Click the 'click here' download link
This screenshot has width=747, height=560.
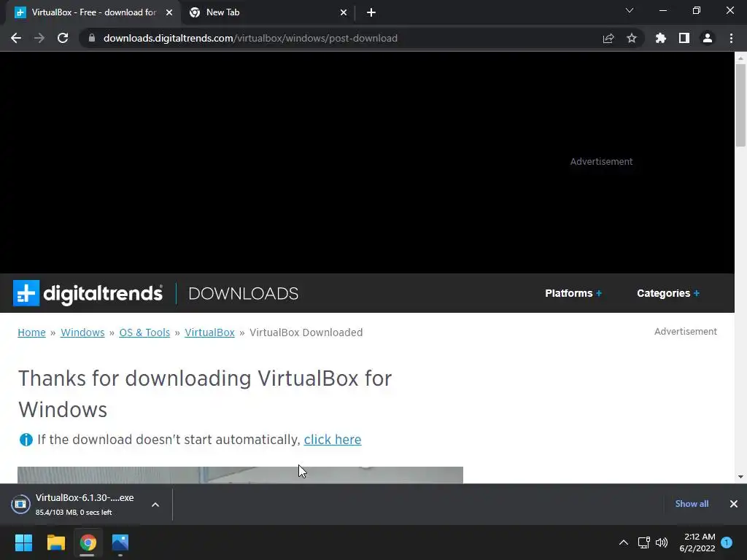333,440
